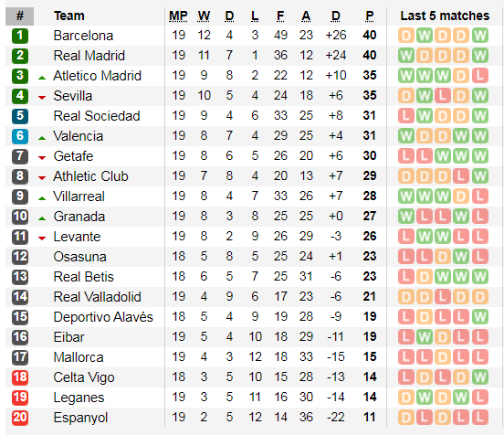The width and height of the screenshot is (504, 435).
Task: Click Real Sociedad's blue rank 5 badge
Action: [x=20, y=116]
